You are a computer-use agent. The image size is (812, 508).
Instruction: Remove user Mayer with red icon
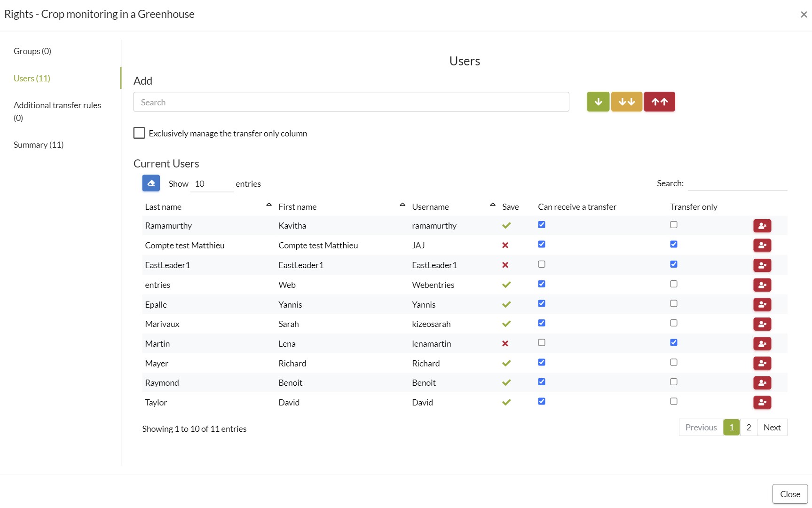click(x=762, y=364)
